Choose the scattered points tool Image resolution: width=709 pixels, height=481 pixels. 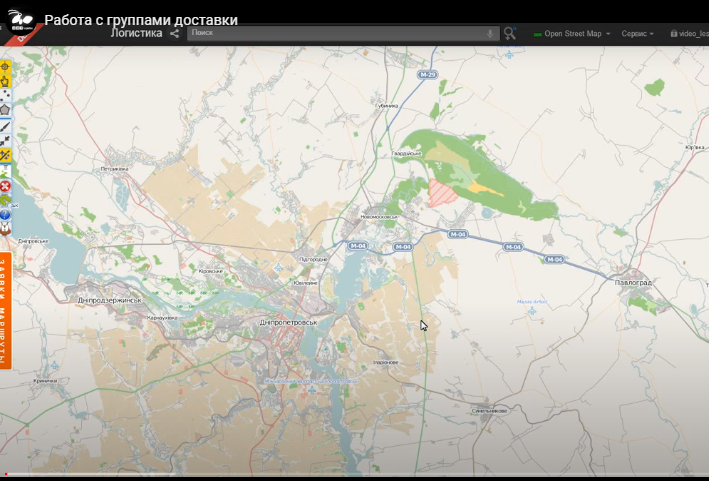click(5, 95)
